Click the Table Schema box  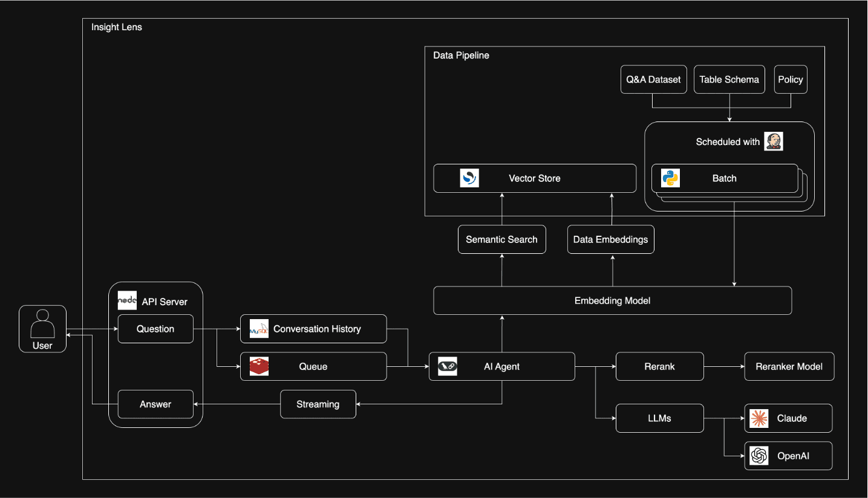coord(729,80)
